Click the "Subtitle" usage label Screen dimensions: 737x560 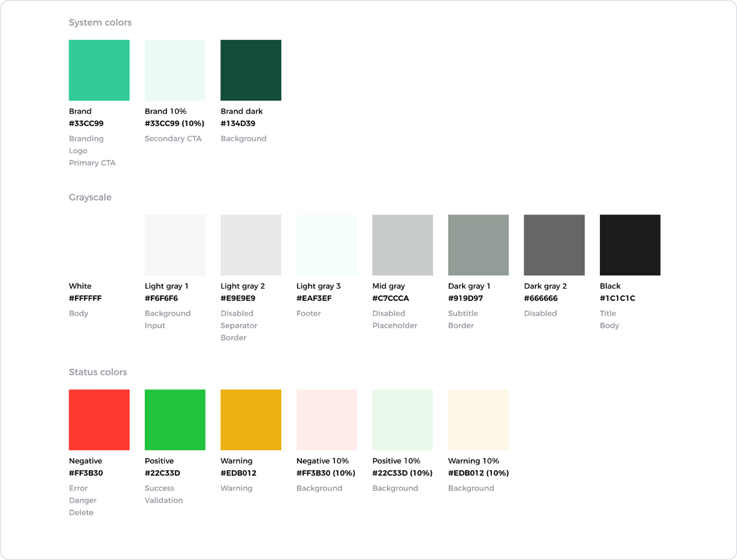click(x=463, y=313)
